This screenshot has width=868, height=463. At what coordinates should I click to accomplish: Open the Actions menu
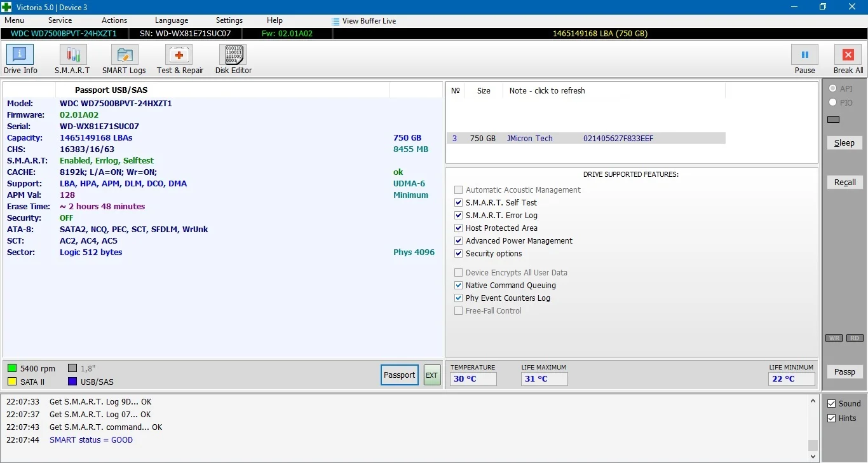pos(114,20)
